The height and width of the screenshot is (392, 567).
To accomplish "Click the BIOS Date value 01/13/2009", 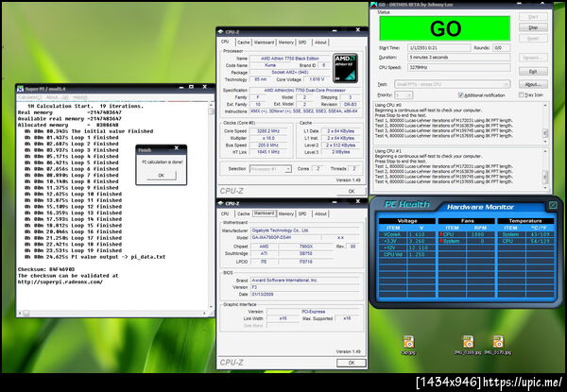I will click(305, 295).
